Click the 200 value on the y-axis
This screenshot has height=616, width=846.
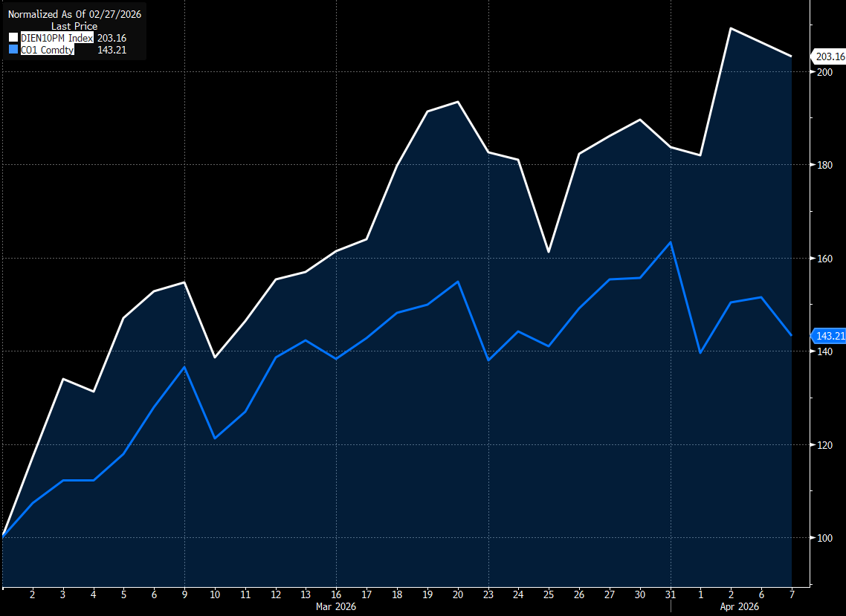pos(824,72)
